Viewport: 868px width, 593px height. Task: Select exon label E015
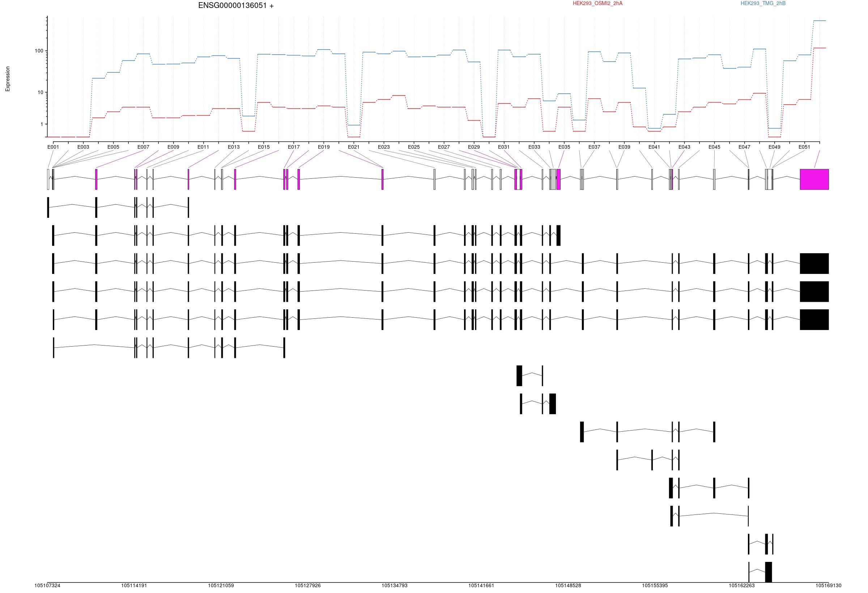(x=263, y=147)
